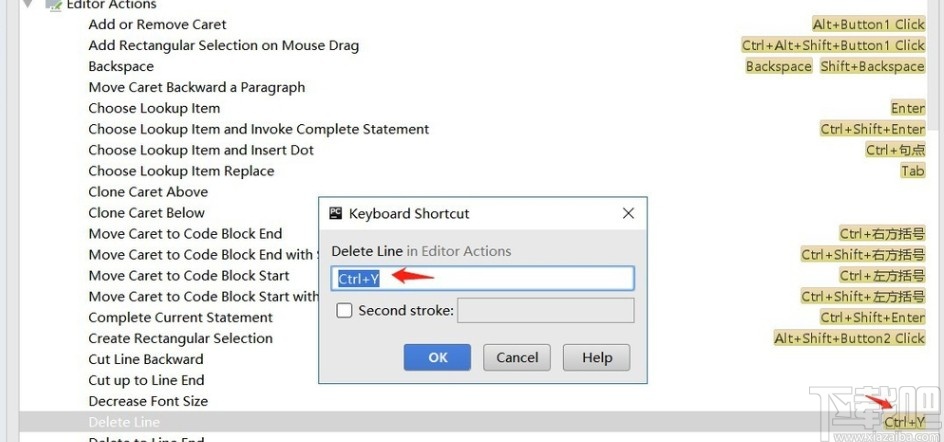Click the first stroke shortcut input field

point(482,279)
